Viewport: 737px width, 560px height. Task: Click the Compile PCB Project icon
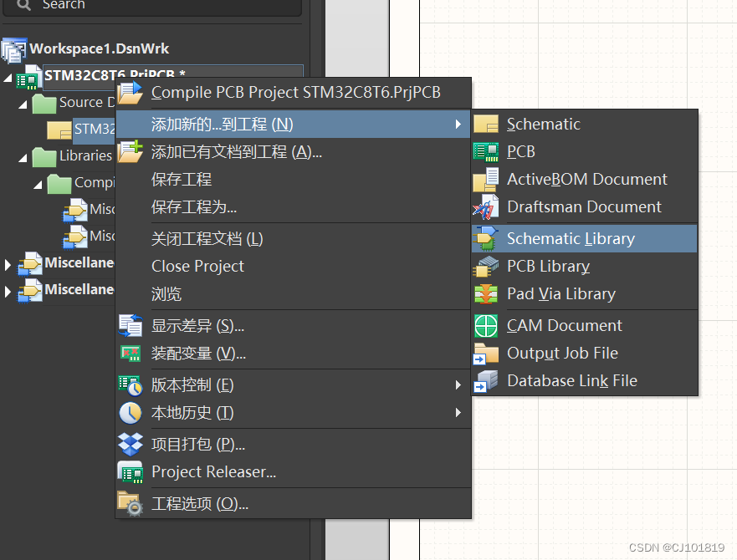(x=131, y=93)
